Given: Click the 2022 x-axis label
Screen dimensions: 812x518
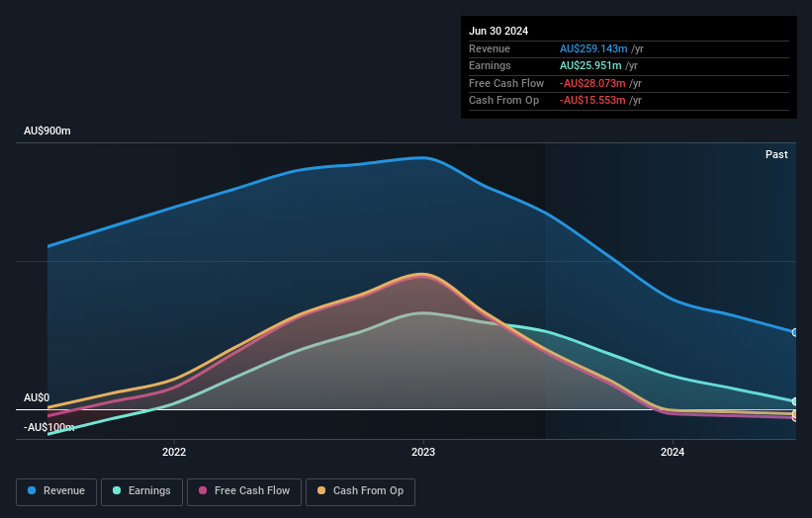Looking at the screenshot, I should pos(174,452).
